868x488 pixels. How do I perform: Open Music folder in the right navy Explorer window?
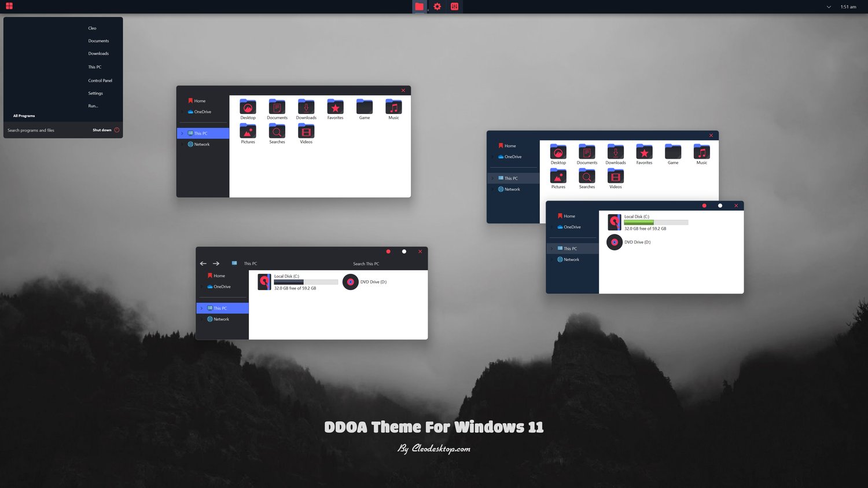click(702, 155)
